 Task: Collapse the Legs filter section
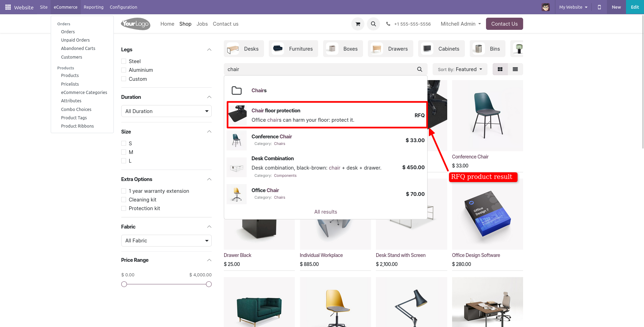coord(209,50)
